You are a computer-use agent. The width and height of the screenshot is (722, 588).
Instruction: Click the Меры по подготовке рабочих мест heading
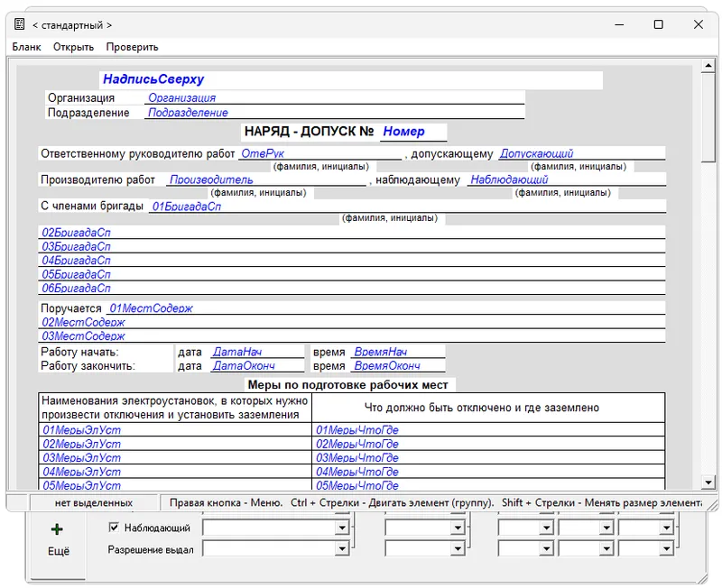pyautogui.click(x=347, y=385)
